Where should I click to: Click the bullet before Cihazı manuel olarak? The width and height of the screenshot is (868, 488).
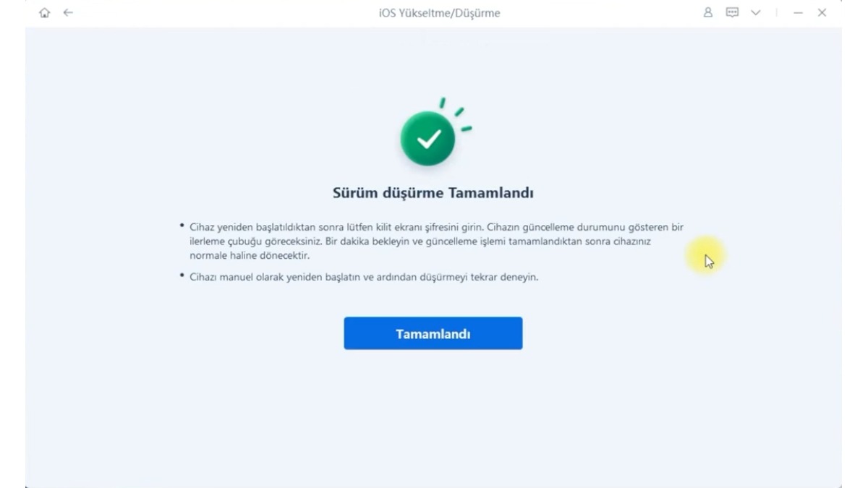[x=182, y=275]
